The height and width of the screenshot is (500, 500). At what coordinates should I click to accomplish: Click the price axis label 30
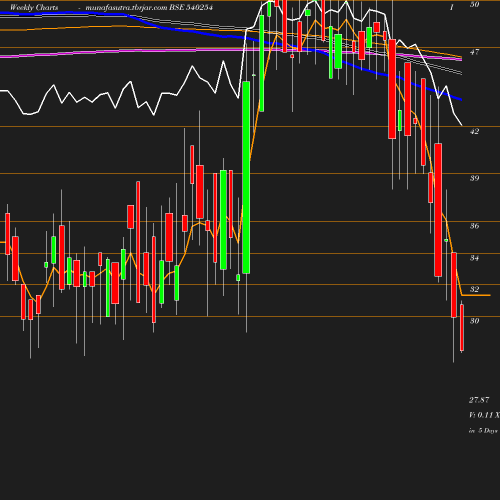[474, 321]
